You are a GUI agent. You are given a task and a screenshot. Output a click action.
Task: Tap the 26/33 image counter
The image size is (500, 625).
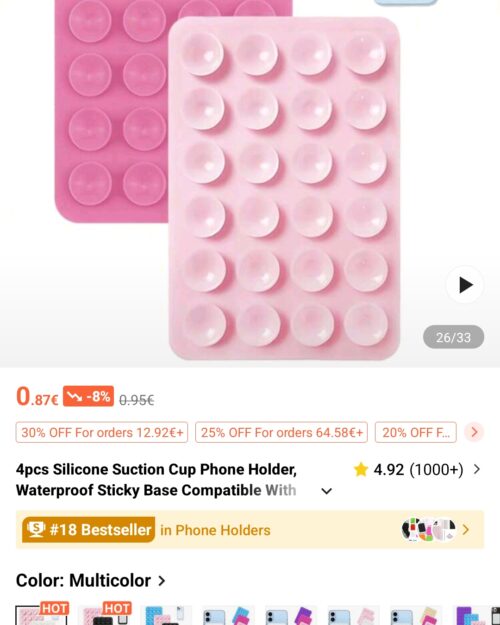pos(453,337)
